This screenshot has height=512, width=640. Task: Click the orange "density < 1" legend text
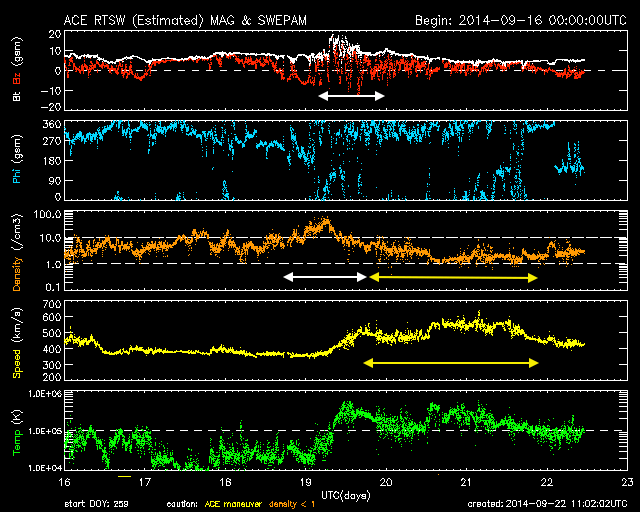tap(292, 504)
